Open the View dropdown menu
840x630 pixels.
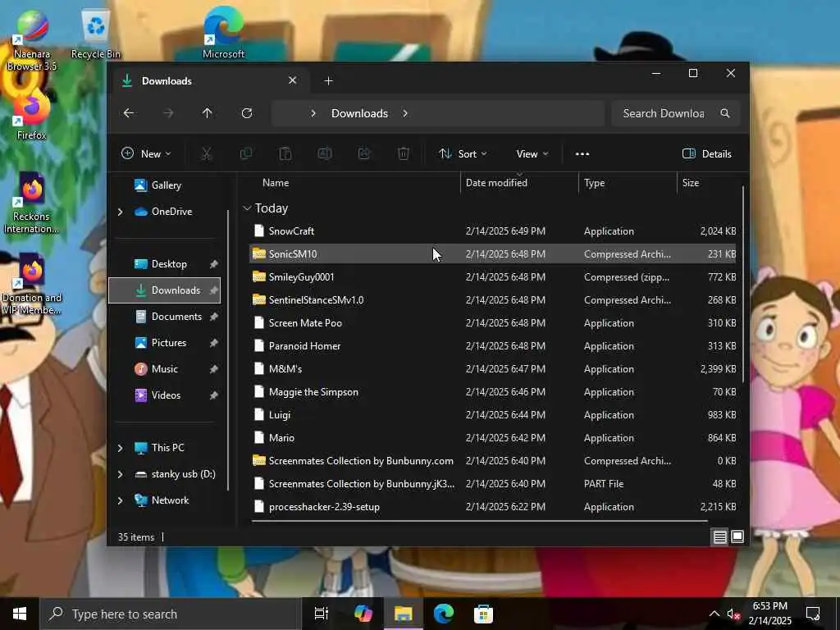(x=532, y=153)
